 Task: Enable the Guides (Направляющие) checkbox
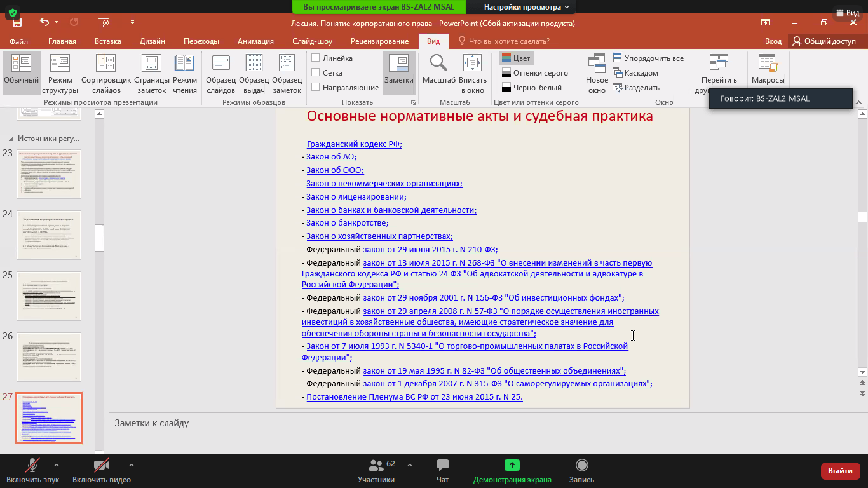pyautogui.click(x=316, y=88)
